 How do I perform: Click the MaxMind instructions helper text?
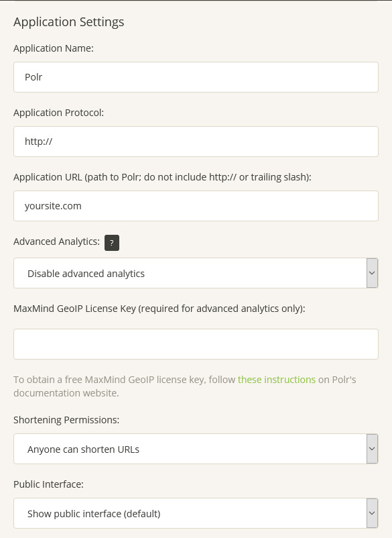click(x=184, y=386)
